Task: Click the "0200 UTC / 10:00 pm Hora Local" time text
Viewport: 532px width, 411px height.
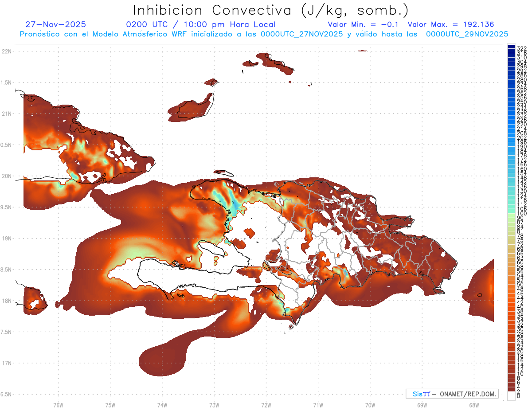Action: tap(201, 24)
